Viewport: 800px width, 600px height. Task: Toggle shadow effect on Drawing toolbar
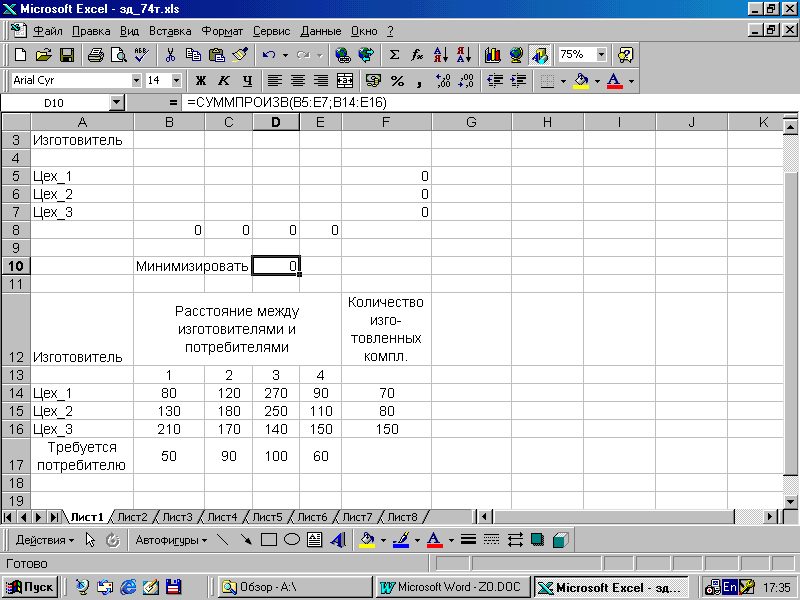[537, 540]
